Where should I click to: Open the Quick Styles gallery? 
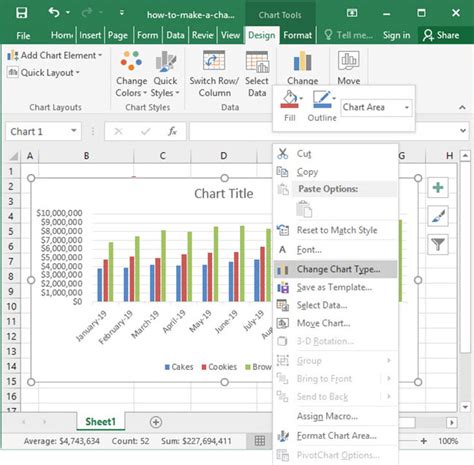coord(165,74)
